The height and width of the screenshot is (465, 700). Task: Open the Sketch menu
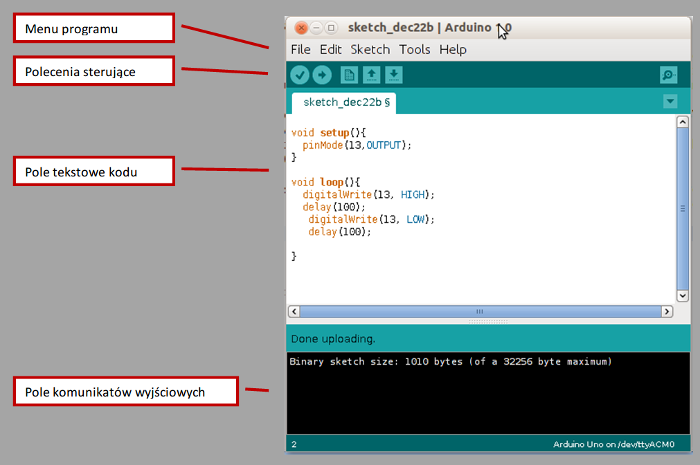click(x=370, y=50)
